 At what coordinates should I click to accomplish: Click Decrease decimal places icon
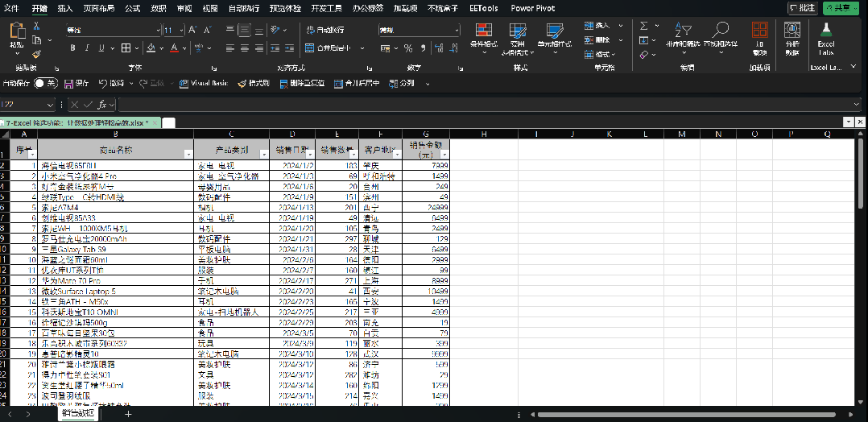(x=454, y=48)
